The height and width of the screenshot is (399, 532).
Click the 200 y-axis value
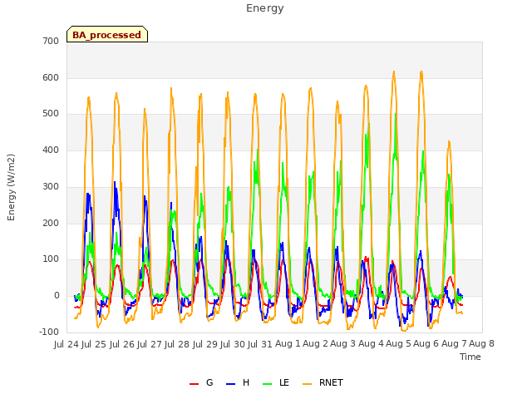[x=51, y=223]
